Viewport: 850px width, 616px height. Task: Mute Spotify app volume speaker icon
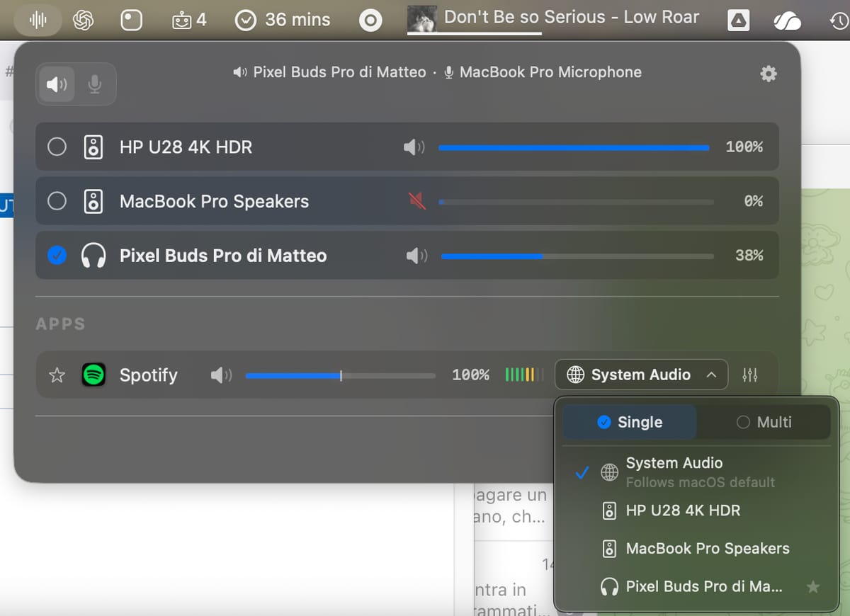(x=221, y=375)
